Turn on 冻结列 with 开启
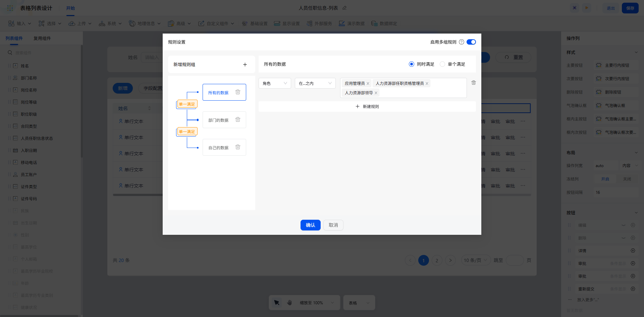 (605, 179)
